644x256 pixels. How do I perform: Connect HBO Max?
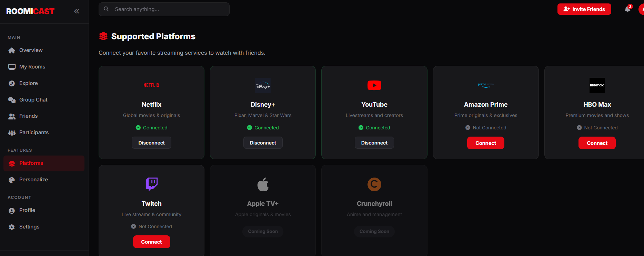coord(597,143)
